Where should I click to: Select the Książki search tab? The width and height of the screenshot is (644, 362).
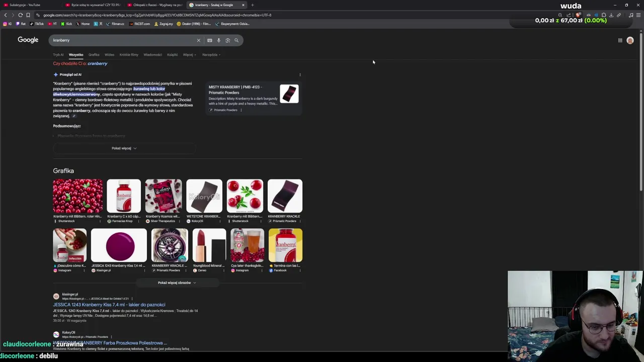pyautogui.click(x=172, y=55)
